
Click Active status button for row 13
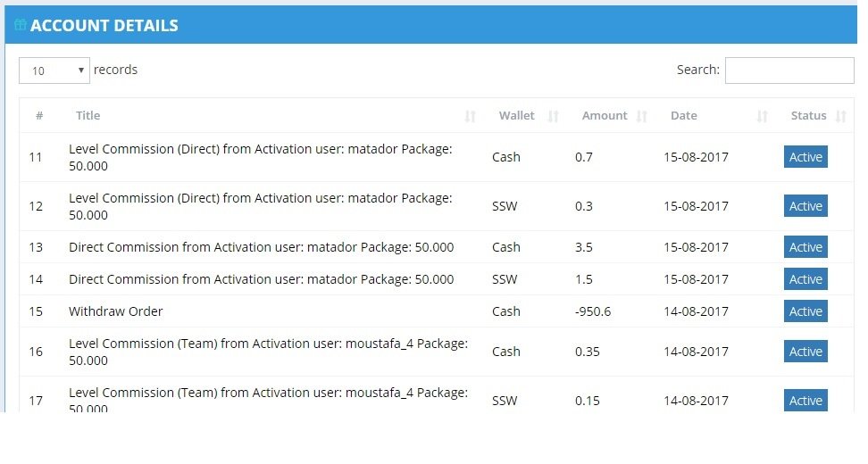pos(805,247)
